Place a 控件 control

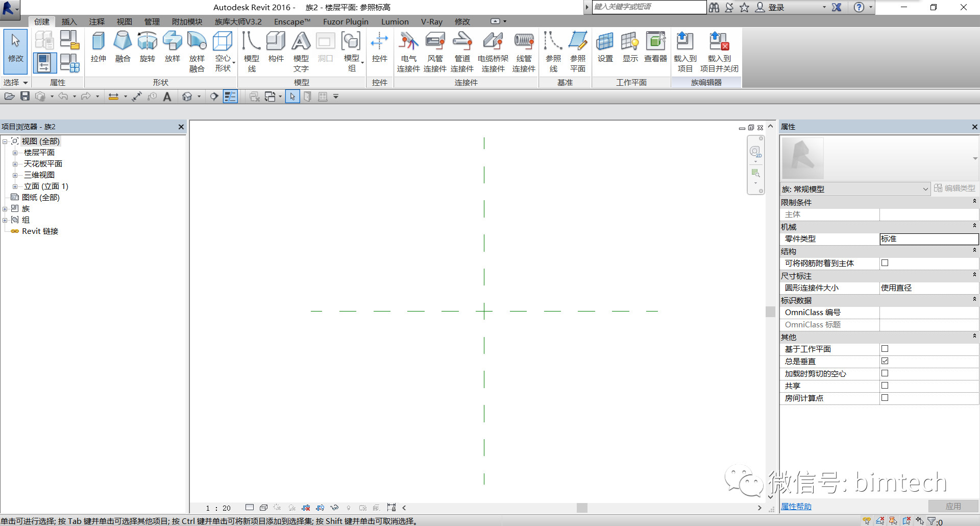click(379, 46)
